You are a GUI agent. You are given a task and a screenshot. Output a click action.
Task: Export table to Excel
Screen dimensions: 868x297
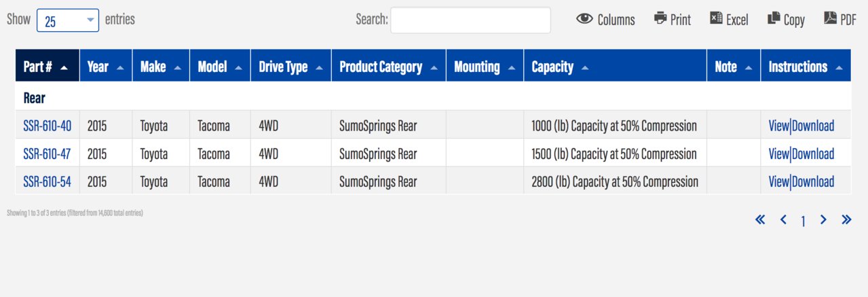729,20
